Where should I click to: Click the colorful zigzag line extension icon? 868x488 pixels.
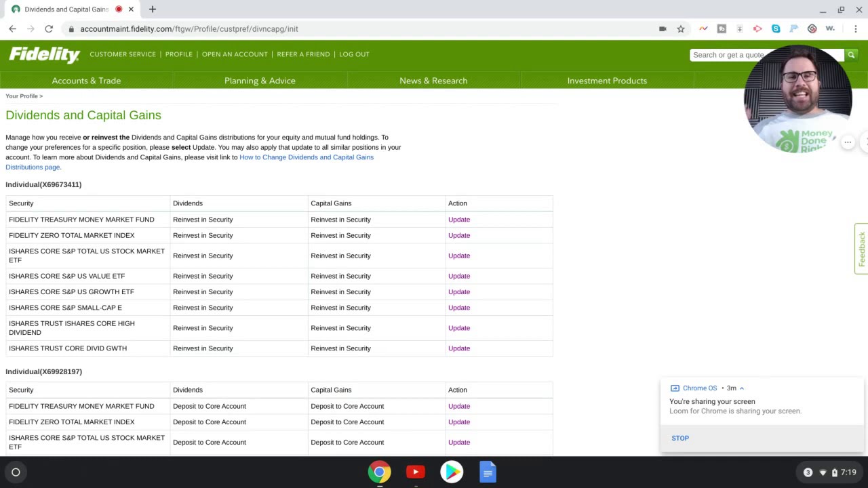click(703, 29)
